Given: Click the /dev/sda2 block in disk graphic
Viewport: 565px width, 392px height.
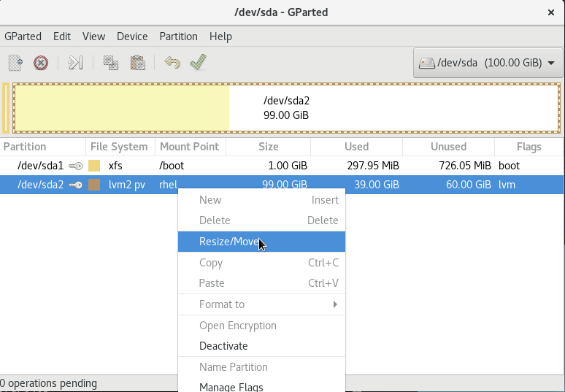Looking at the screenshot, I should pos(286,108).
